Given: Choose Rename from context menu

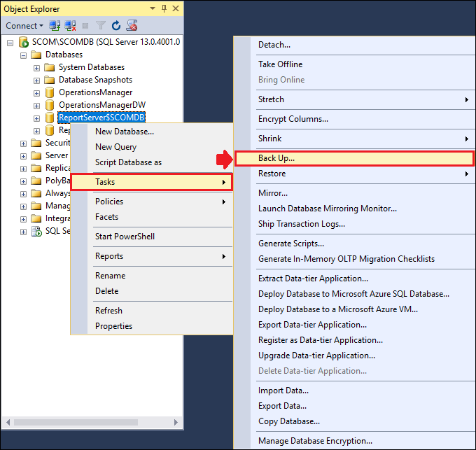Looking at the screenshot, I should point(152,276).
